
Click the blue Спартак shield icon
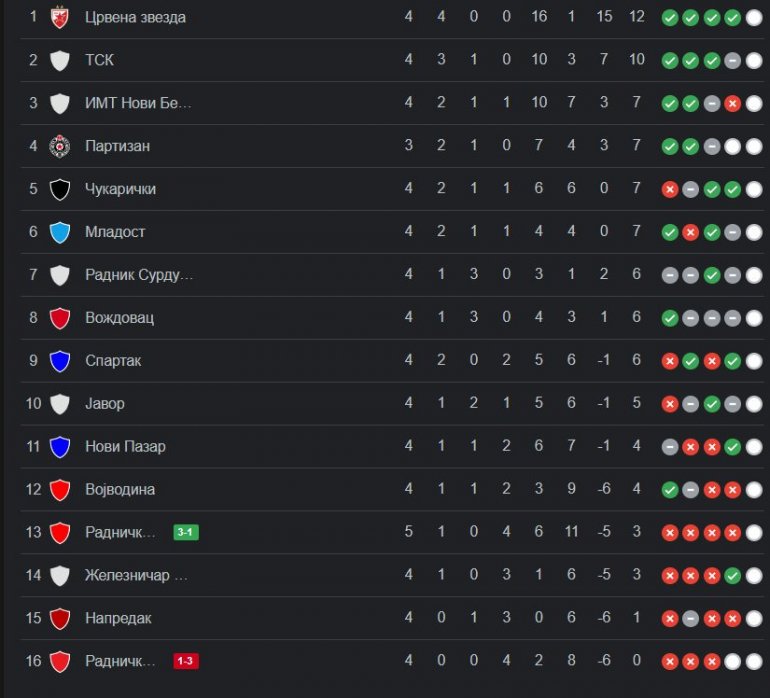click(x=59, y=361)
